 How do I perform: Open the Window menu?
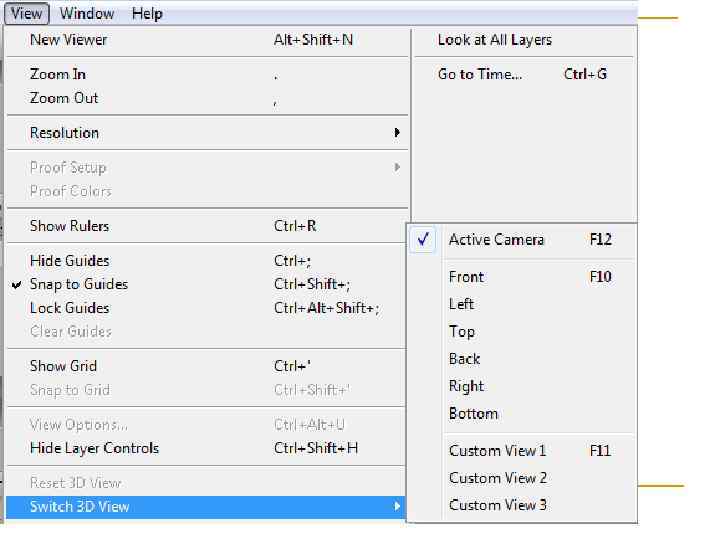[87, 14]
